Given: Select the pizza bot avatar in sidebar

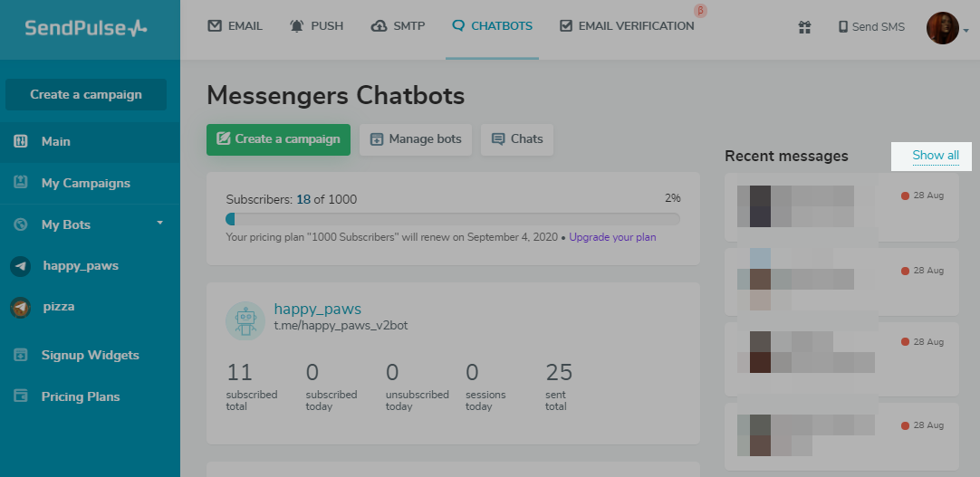Looking at the screenshot, I should point(21,307).
